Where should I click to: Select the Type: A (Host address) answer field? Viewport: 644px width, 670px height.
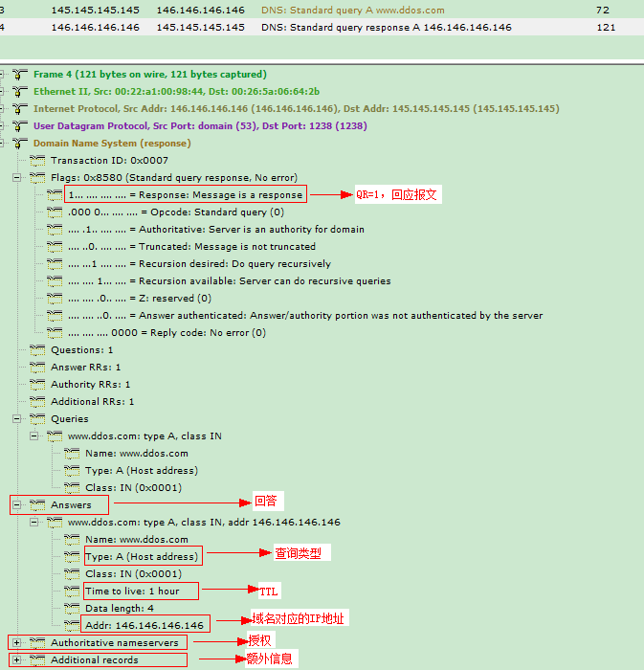[142, 557]
